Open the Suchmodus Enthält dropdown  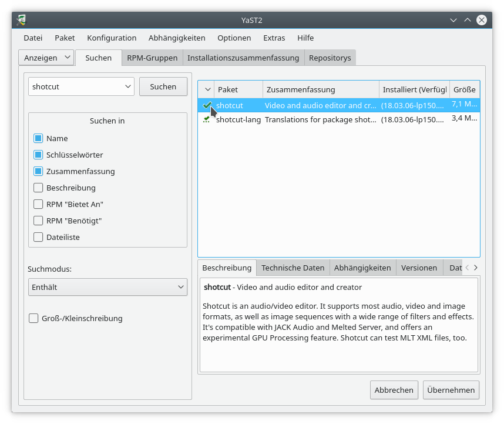[x=107, y=287]
